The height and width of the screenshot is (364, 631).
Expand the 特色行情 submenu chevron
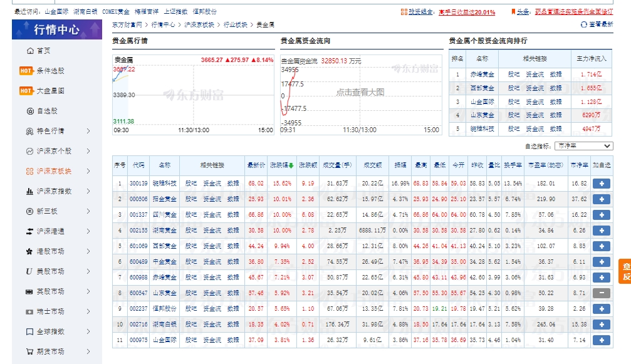(88, 131)
